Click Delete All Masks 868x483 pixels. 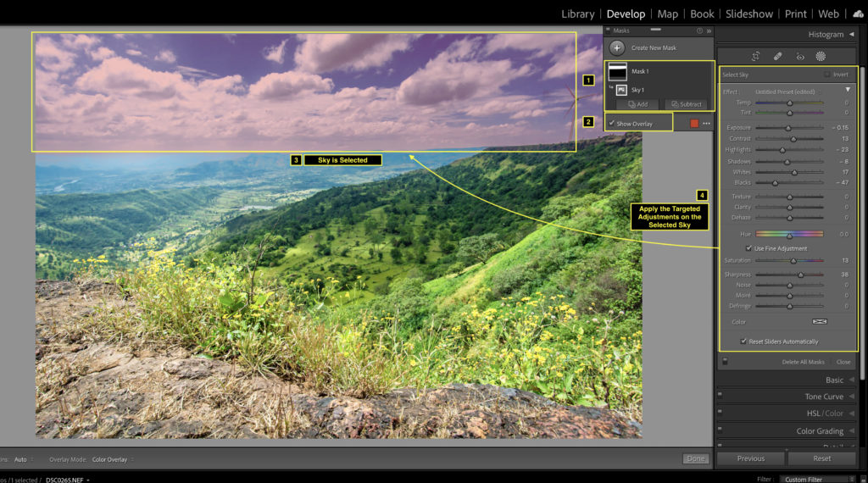pyautogui.click(x=803, y=362)
